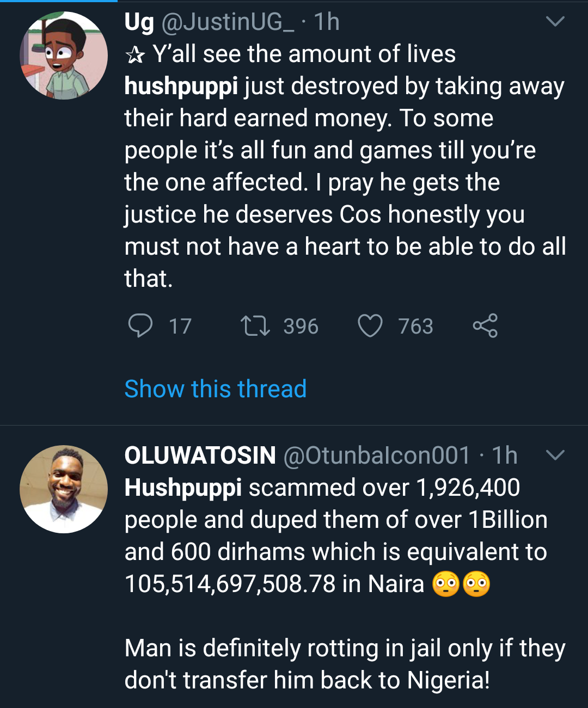Open the OLUWATOSIN display name

point(200,455)
